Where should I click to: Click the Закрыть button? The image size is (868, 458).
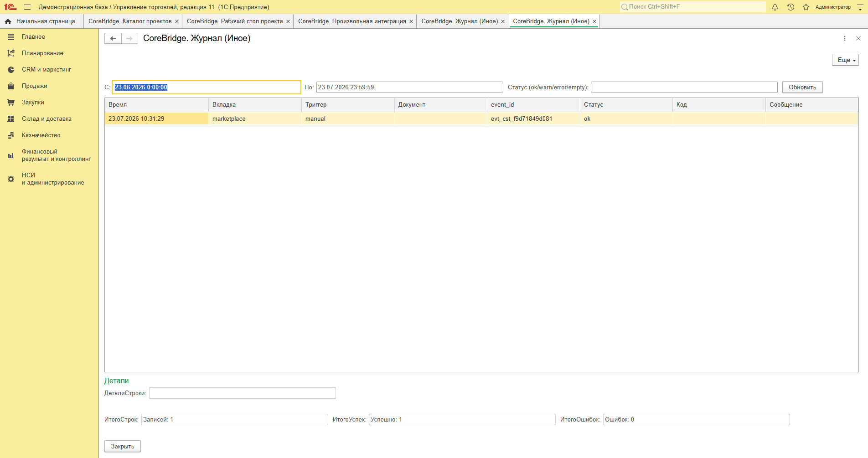coord(123,447)
